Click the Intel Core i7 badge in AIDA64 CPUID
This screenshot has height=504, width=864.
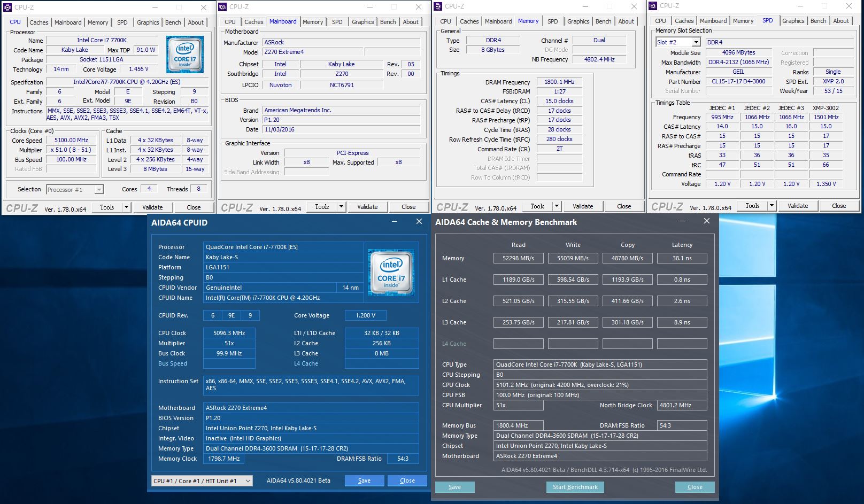391,273
